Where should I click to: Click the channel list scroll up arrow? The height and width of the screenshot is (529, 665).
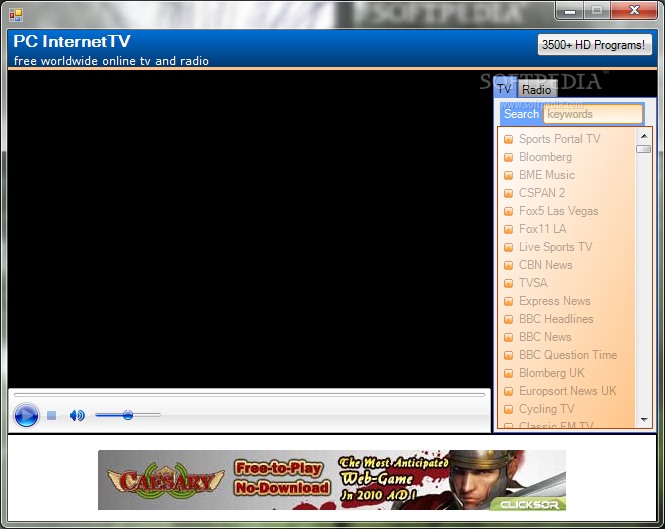(x=644, y=136)
